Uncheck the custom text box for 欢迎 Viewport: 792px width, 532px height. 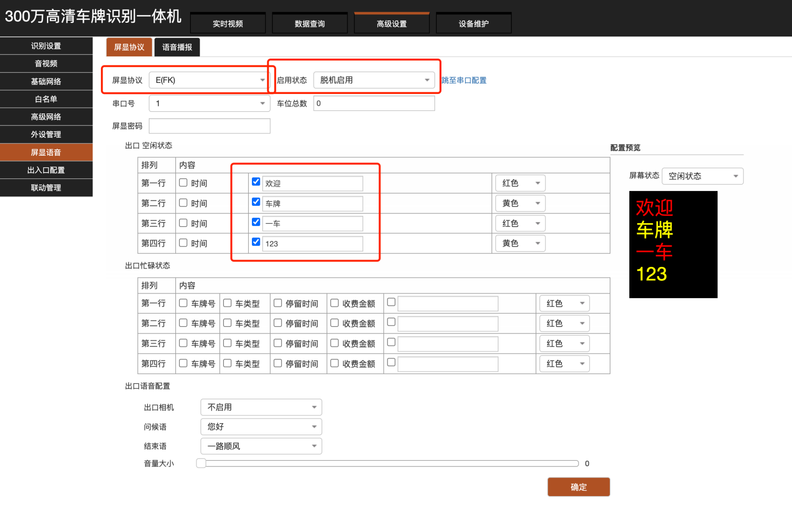pyautogui.click(x=256, y=182)
